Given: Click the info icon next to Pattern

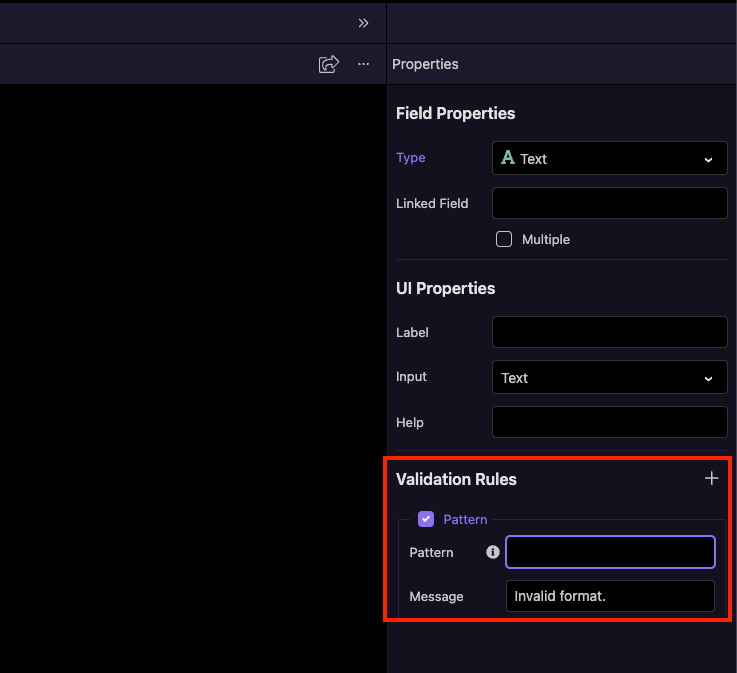Looking at the screenshot, I should [492, 552].
